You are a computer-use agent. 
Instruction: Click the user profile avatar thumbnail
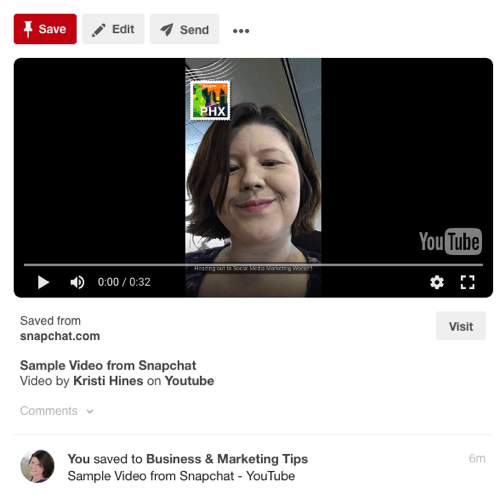pyautogui.click(x=37, y=466)
